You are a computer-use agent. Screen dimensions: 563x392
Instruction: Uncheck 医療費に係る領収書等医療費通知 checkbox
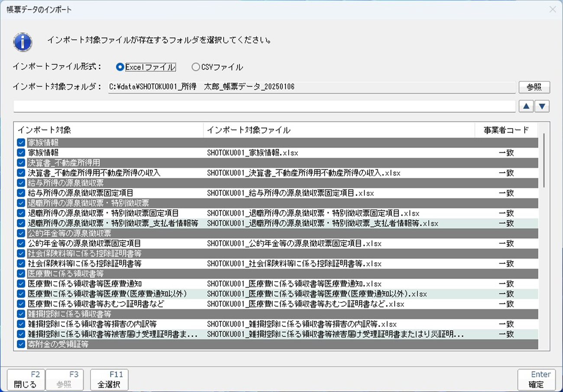tap(21, 284)
